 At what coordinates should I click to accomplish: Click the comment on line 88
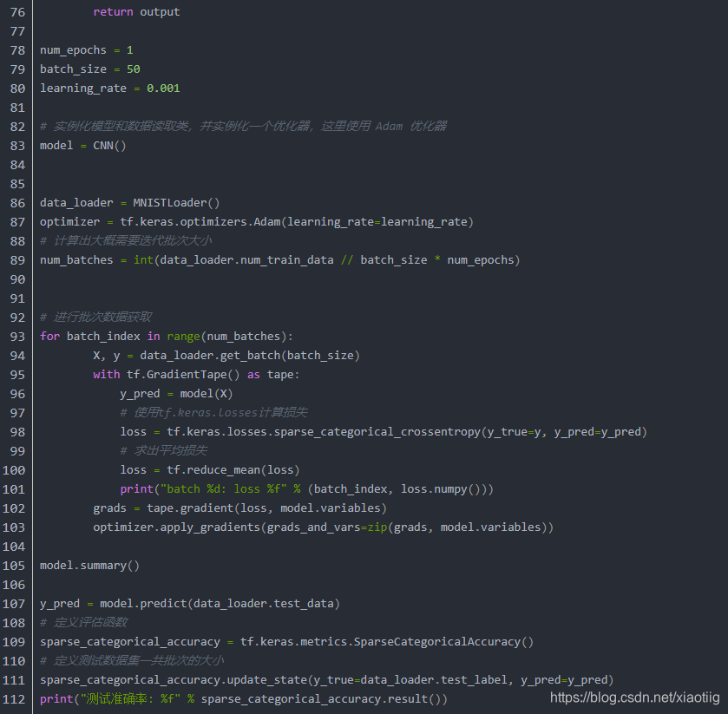(x=126, y=241)
